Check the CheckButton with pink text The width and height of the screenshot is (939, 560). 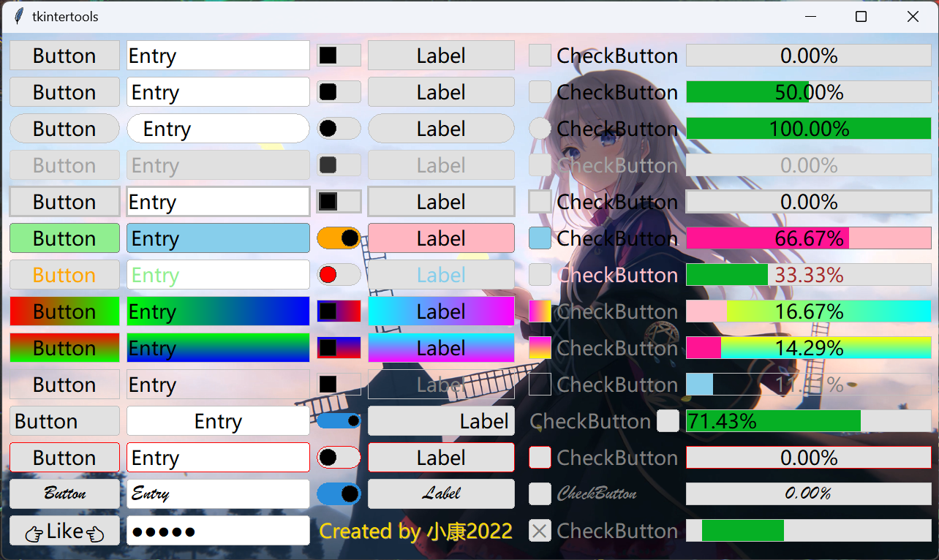tap(540, 275)
